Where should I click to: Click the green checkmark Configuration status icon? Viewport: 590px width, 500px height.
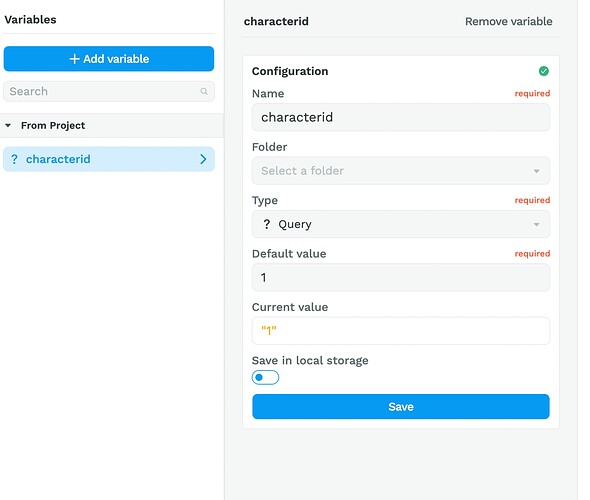[x=543, y=71]
